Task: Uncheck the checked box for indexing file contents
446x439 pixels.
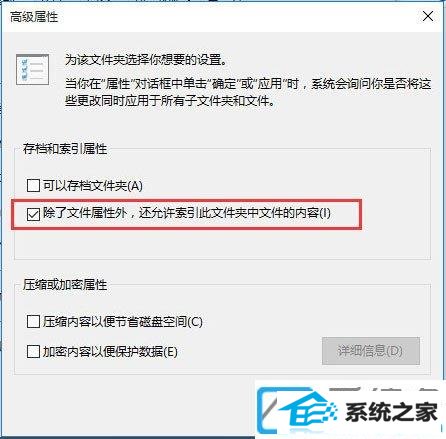Action: coord(33,214)
